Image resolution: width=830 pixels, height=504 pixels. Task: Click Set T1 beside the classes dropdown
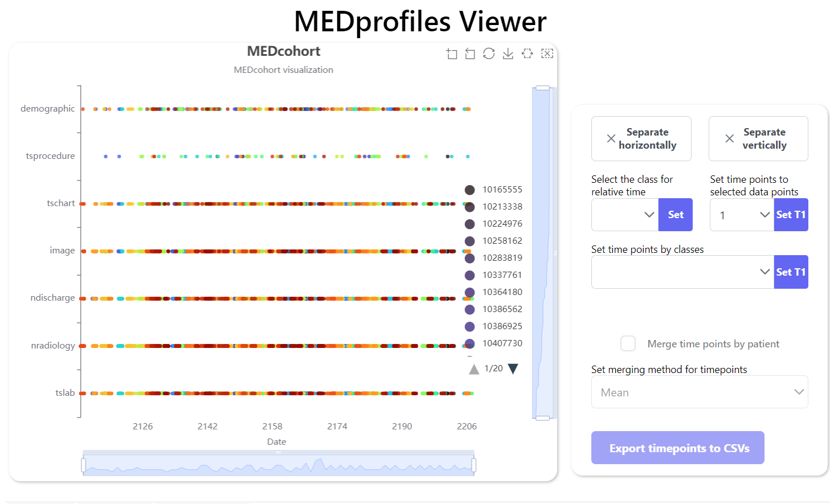coord(791,272)
